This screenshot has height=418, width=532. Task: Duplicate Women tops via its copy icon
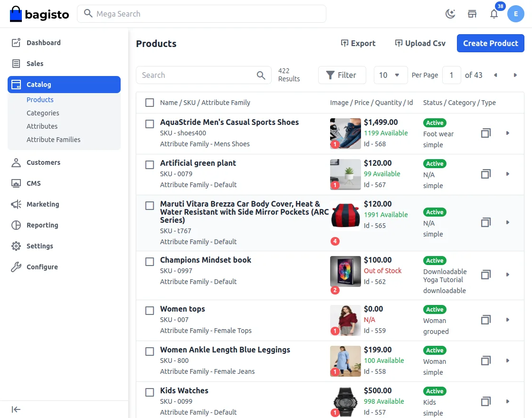tap(485, 320)
